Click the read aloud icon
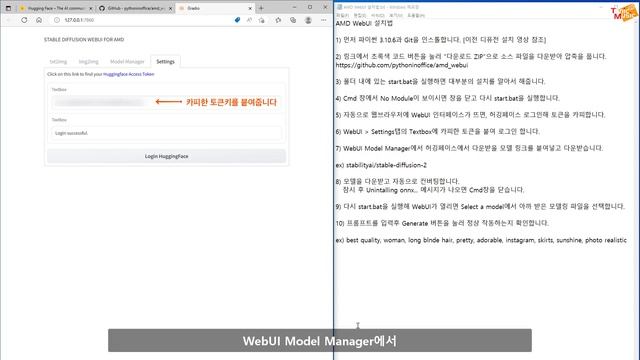The height and width of the screenshot is (360, 640). tap(249, 20)
